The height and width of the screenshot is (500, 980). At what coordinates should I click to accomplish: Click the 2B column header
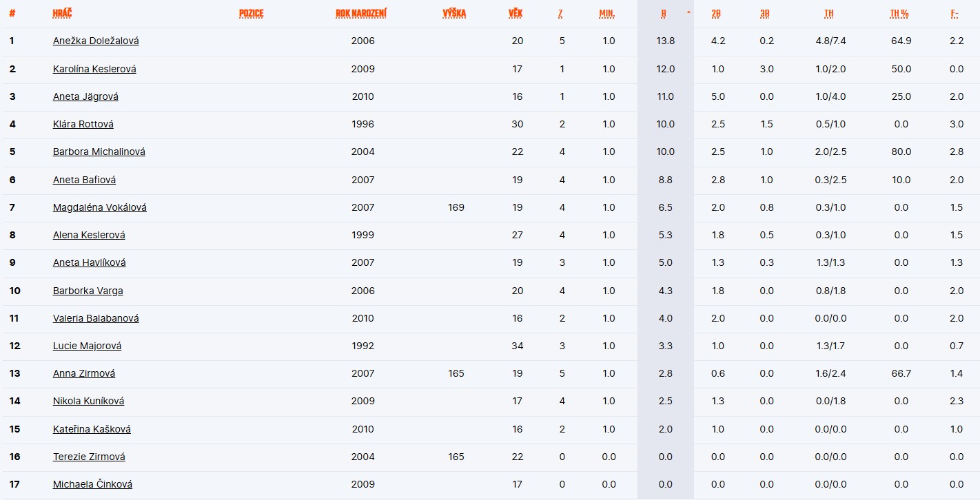pos(717,14)
